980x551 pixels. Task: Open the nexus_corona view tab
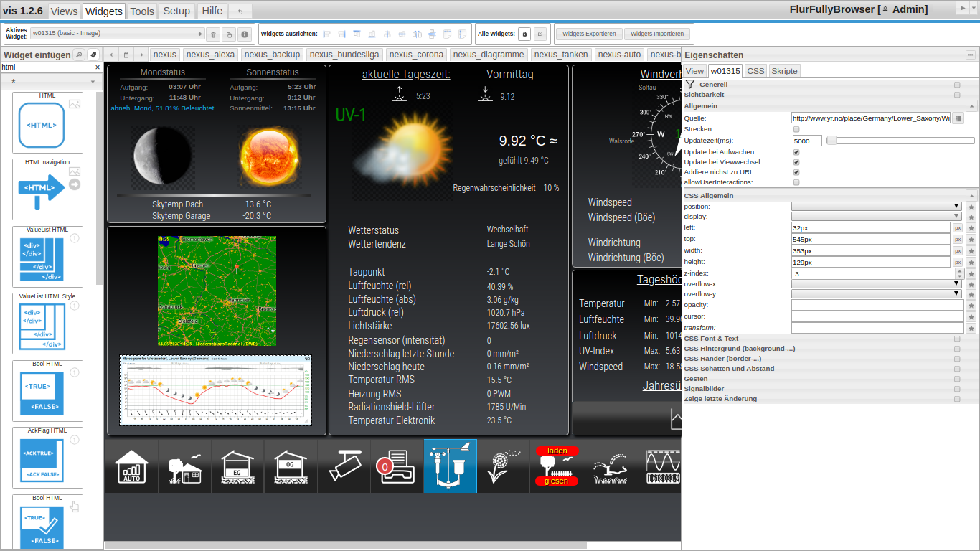point(417,55)
